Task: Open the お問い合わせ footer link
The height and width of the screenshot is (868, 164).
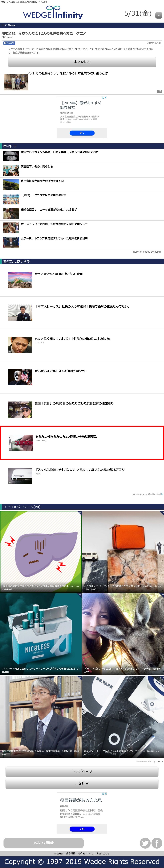Action: (x=103, y=853)
